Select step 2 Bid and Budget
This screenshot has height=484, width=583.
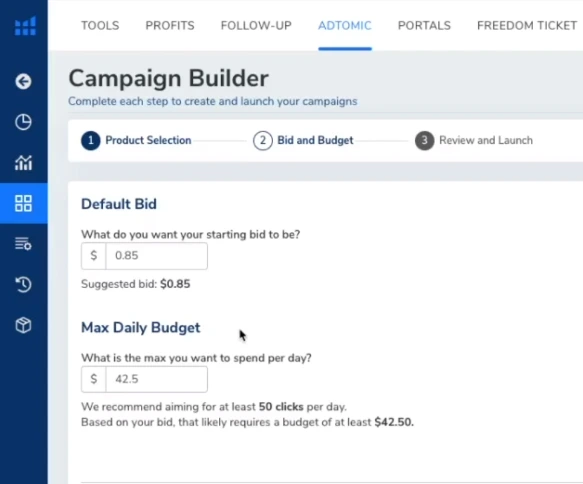[x=303, y=141]
